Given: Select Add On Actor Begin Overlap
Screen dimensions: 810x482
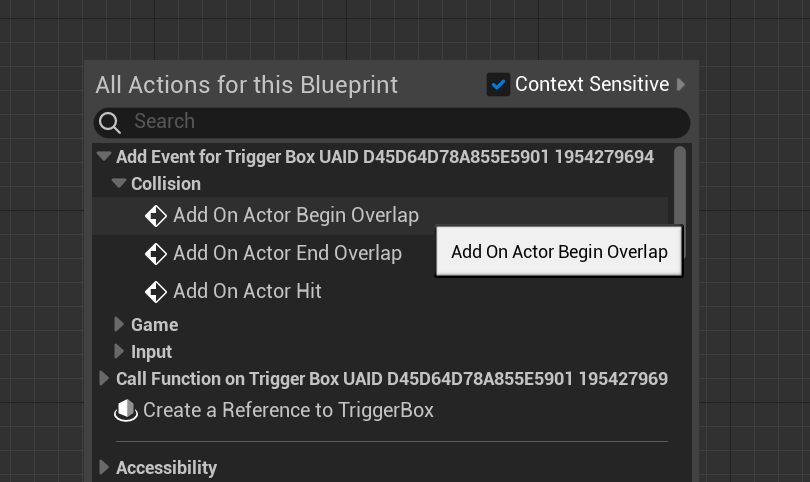Looking at the screenshot, I should (x=295, y=216).
